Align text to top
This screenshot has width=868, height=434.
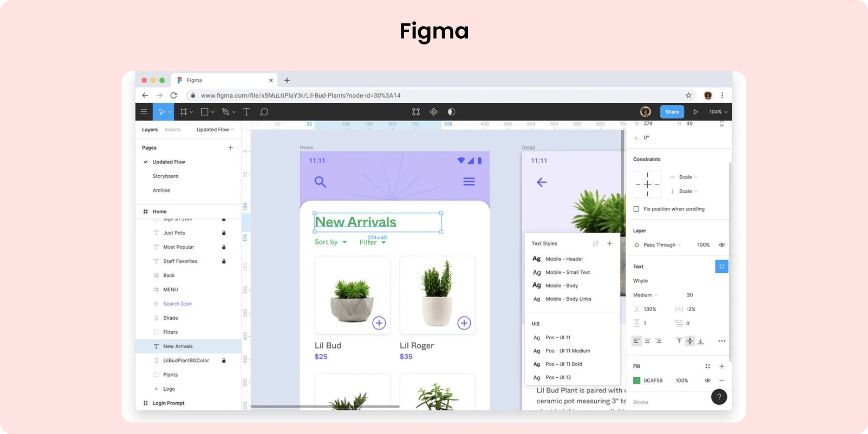pos(679,341)
